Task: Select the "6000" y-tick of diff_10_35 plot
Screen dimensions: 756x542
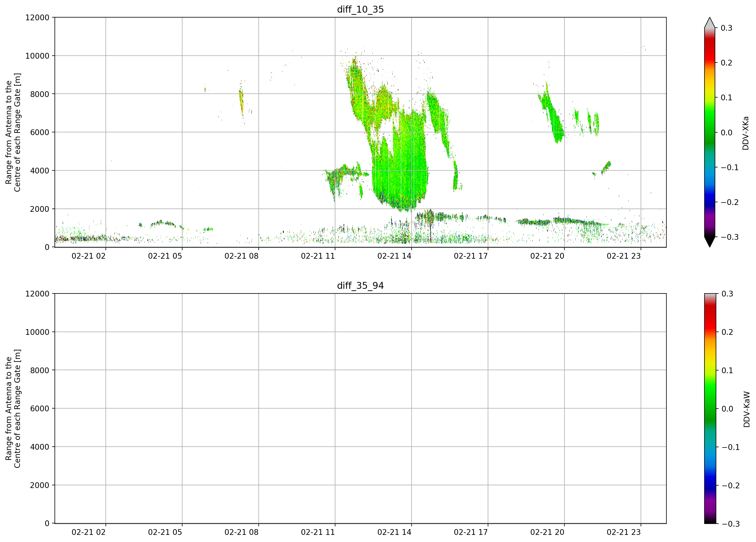Action: click(x=40, y=132)
